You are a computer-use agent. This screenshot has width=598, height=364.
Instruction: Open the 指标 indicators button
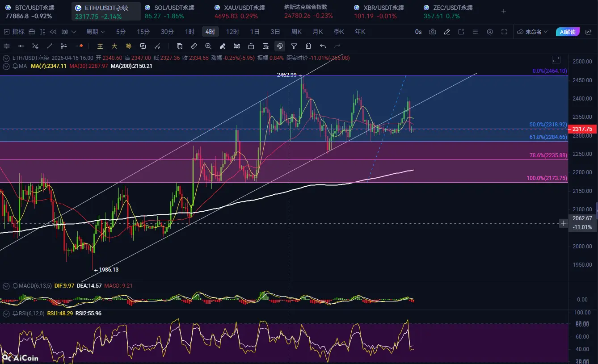[14, 32]
